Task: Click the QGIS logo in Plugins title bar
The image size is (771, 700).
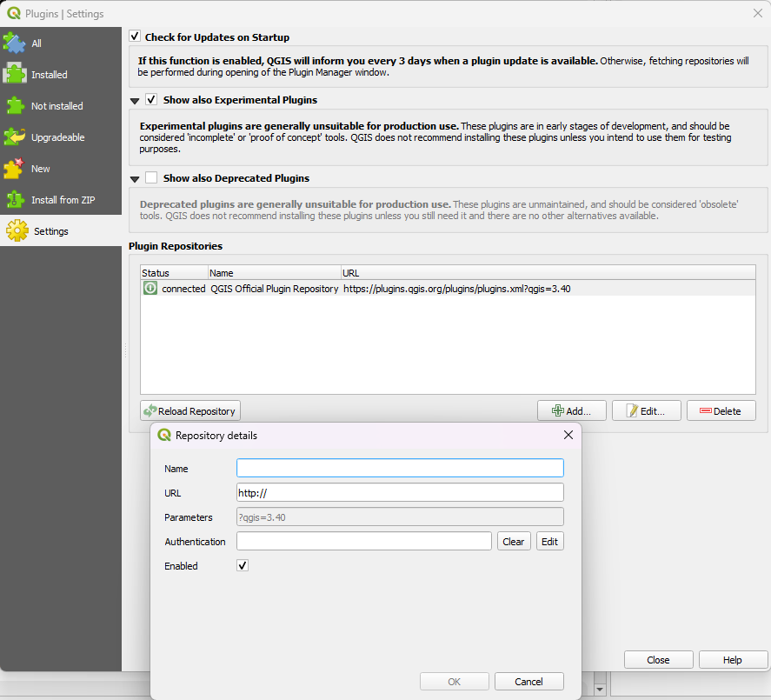Action: [x=14, y=13]
